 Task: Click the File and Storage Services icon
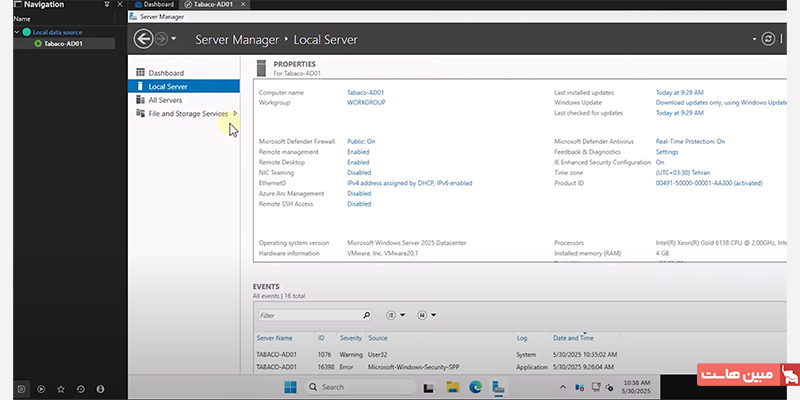(x=140, y=113)
